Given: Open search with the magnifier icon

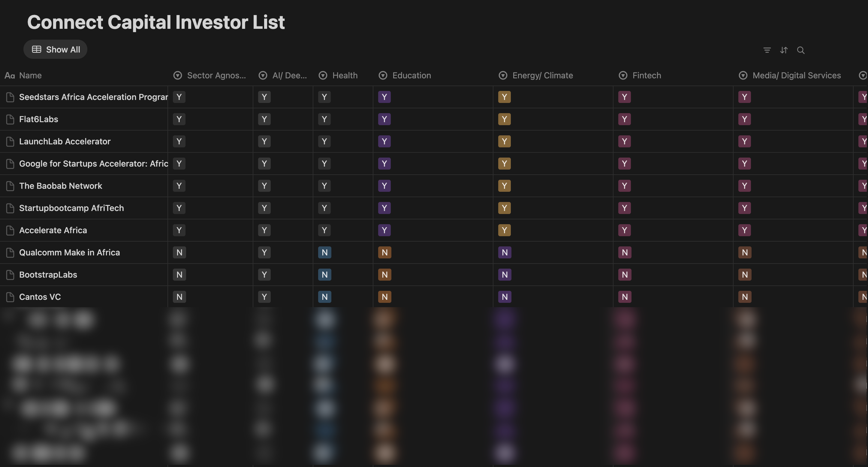Looking at the screenshot, I should 800,50.
